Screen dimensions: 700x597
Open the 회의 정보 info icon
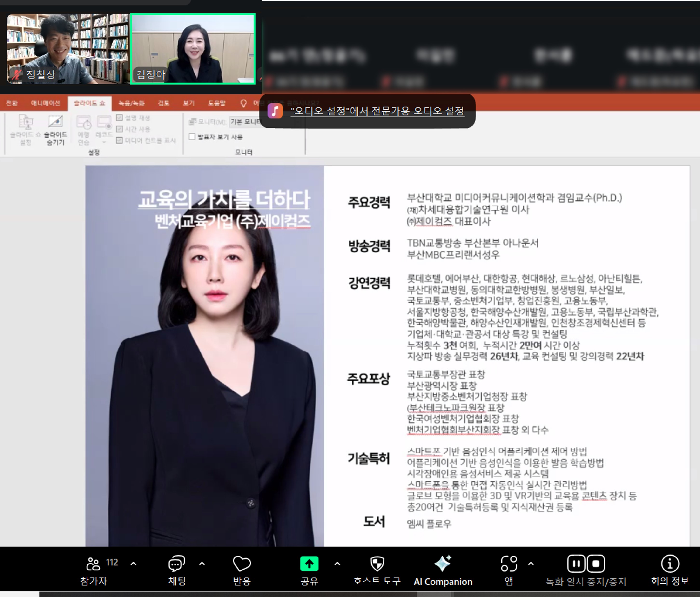tap(670, 564)
